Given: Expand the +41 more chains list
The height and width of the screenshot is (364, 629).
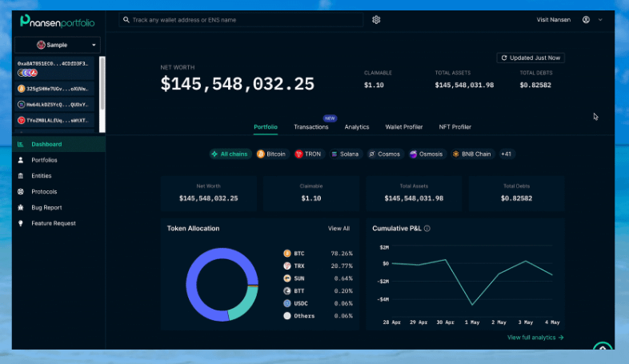Looking at the screenshot, I should [507, 154].
